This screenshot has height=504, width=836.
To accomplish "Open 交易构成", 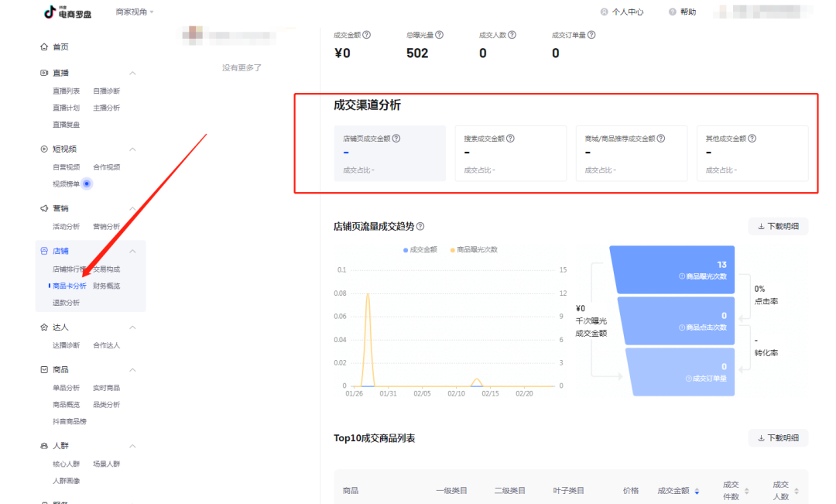I will tap(107, 269).
